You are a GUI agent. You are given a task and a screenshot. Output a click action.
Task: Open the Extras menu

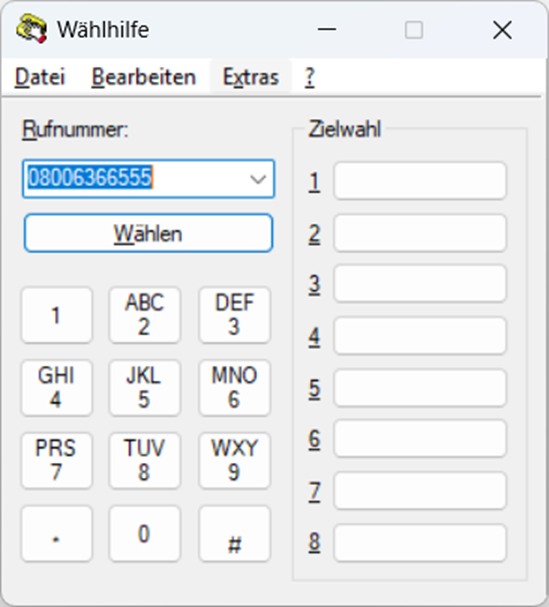coord(250,77)
